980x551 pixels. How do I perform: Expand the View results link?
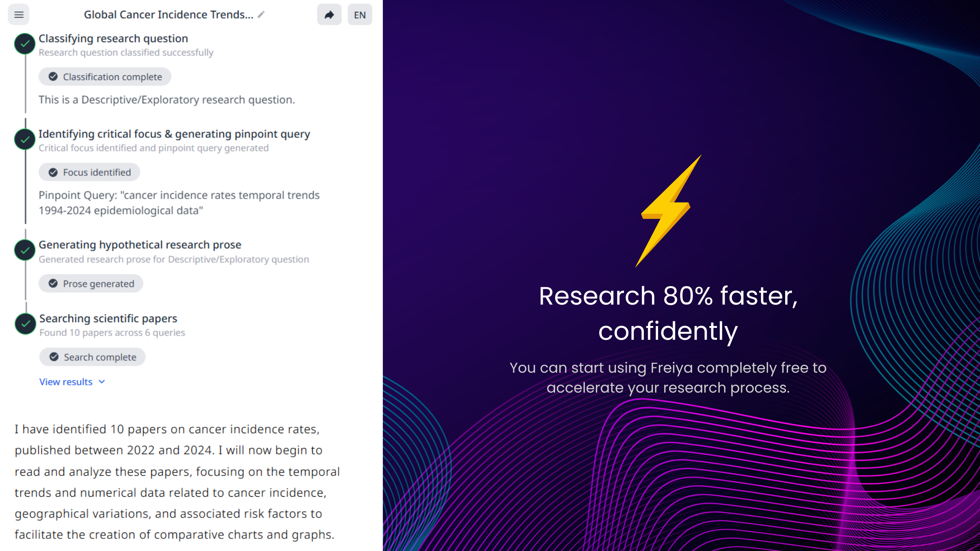pyautogui.click(x=66, y=382)
